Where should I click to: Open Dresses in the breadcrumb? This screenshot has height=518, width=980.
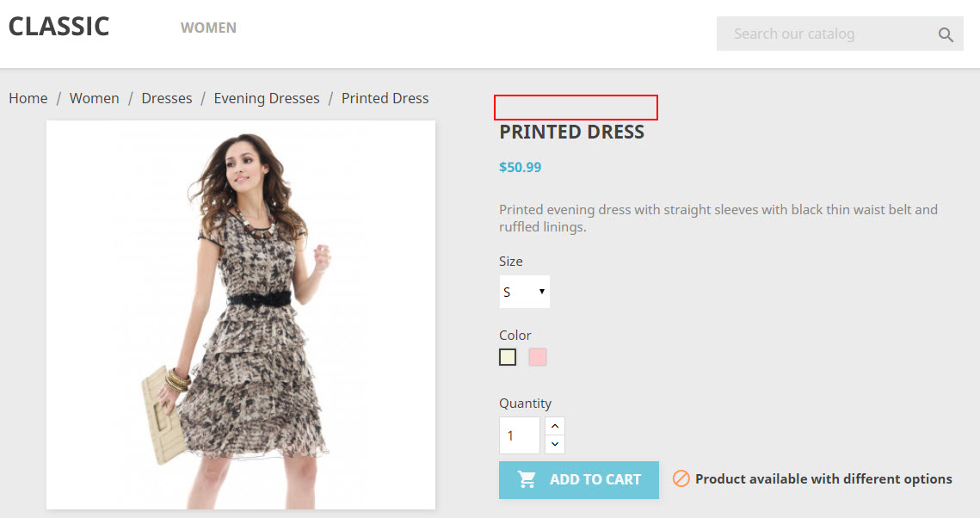[167, 98]
